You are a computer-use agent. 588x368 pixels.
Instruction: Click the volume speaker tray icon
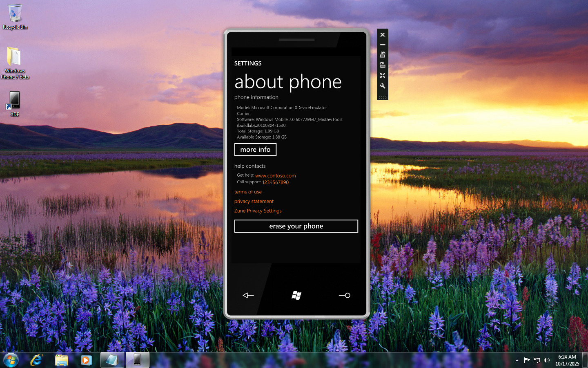547,360
